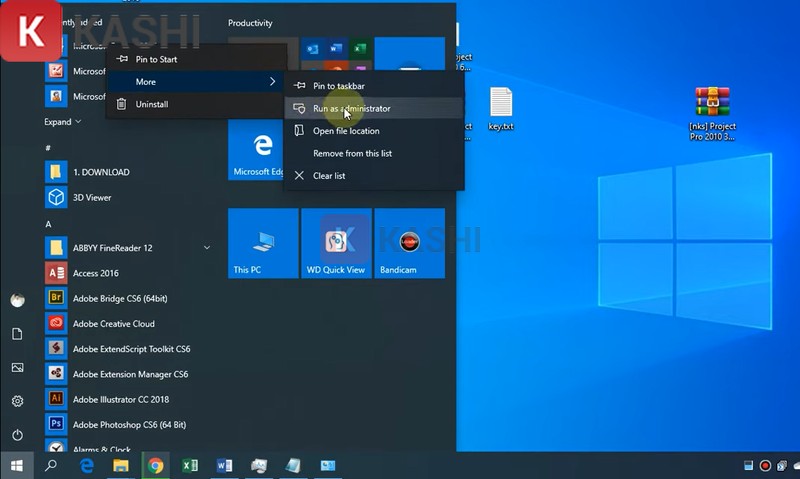
Task: Choose Clear list entry
Action: [374, 175]
